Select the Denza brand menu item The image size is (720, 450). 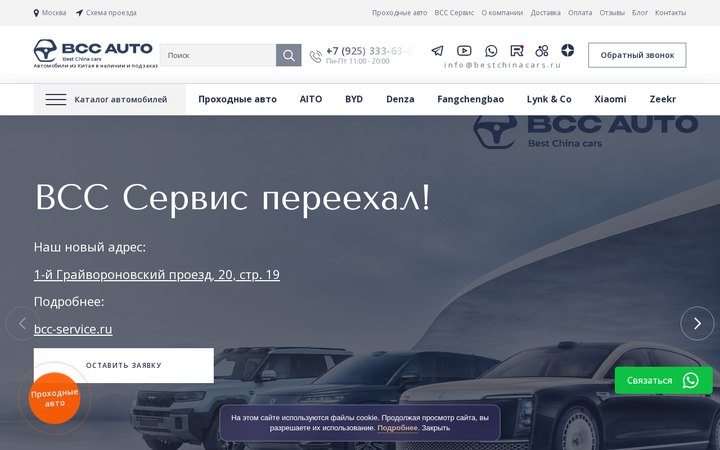[400, 99]
